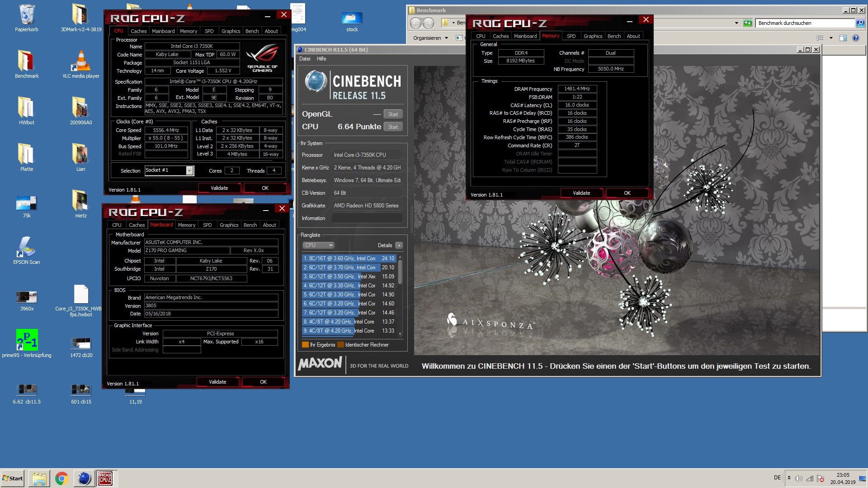Open the Papierkorb recycle bin desktop icon

pyautogui.click(x=26, y=18)
